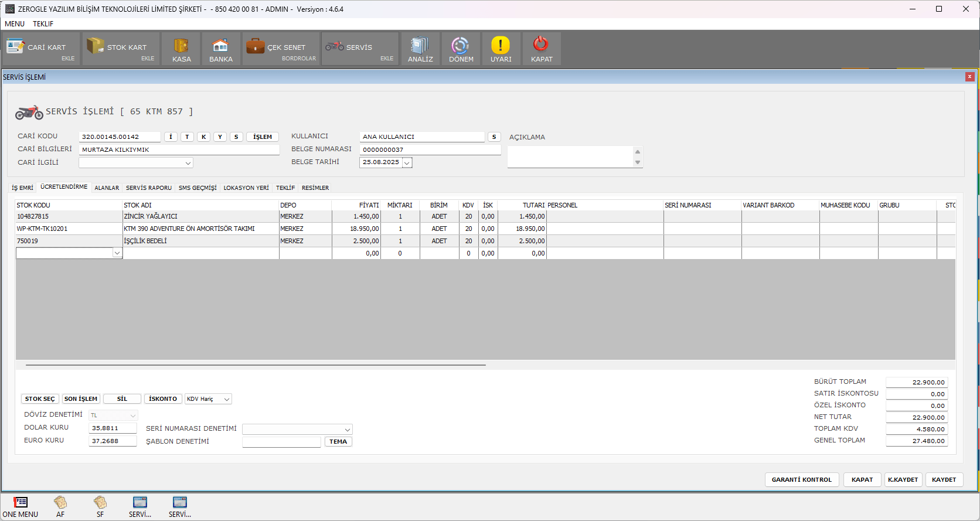Expand the Stok Kodu dropdown in empty row

pos(117,253)
